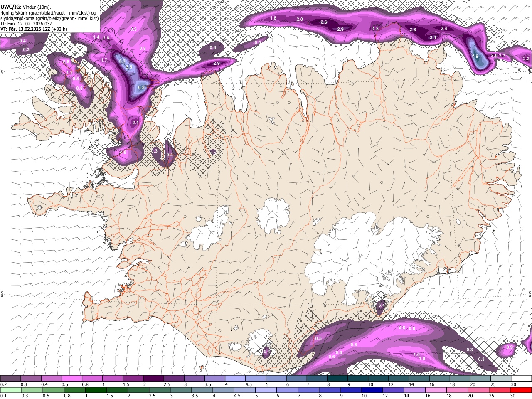
Task: Select the 0.1 label on the rain scale
Action: (x=4, y=396)
